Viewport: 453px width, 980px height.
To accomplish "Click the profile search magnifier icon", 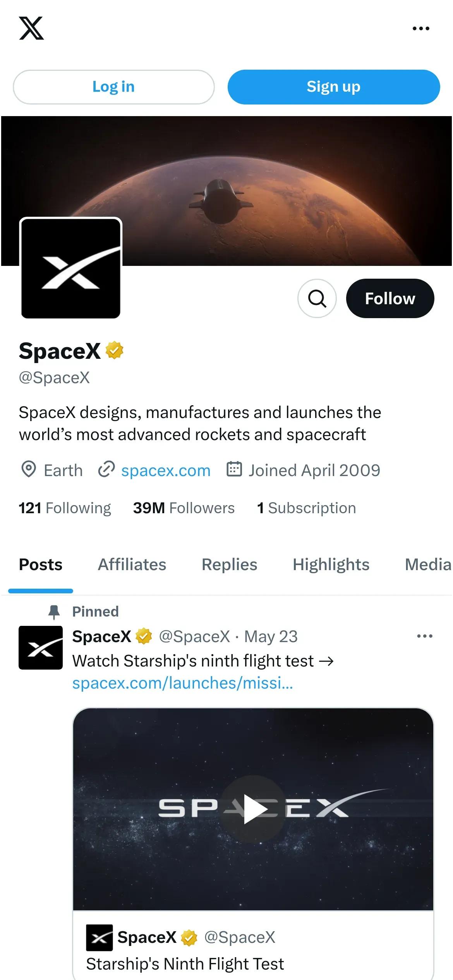I will (317, 298).
